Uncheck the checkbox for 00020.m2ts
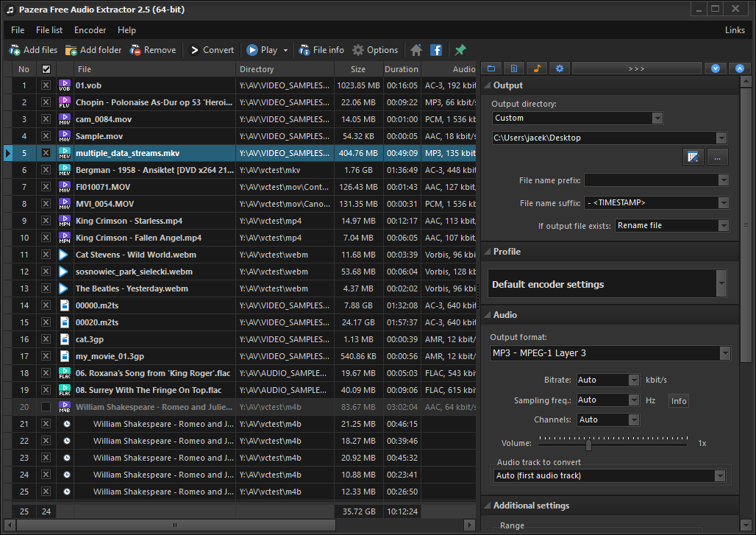Image resolution: width=756 pixels, height=535 pixels. click(46, 322)
